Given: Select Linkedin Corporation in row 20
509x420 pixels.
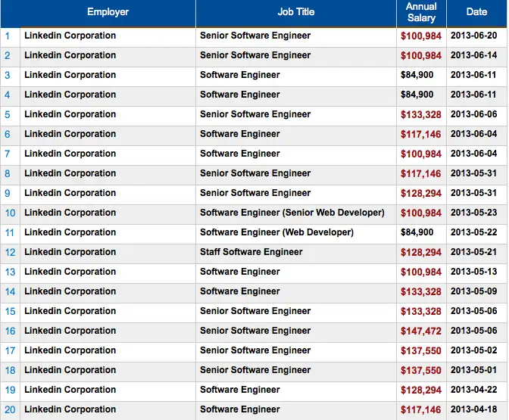Looking at the screenshot, I should pyautogui.click(x=70, y=409).
